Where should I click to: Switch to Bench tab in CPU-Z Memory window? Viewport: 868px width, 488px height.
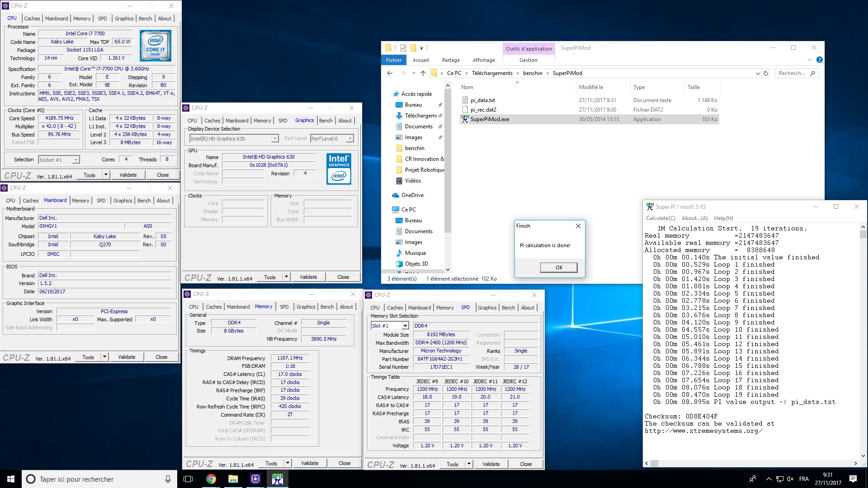pyautogui.click(x=327, y=307)
